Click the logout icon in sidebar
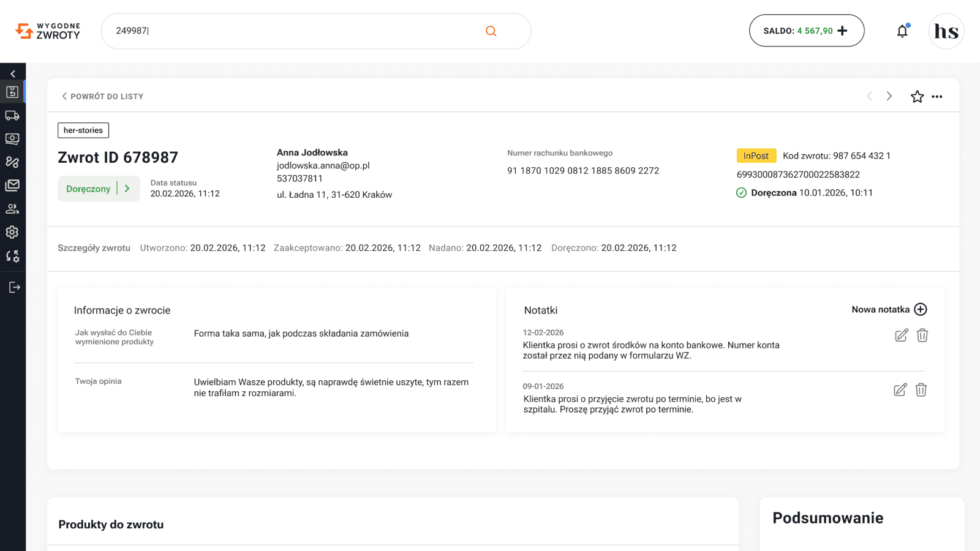 pyautogui.click(x=15, y=287)
